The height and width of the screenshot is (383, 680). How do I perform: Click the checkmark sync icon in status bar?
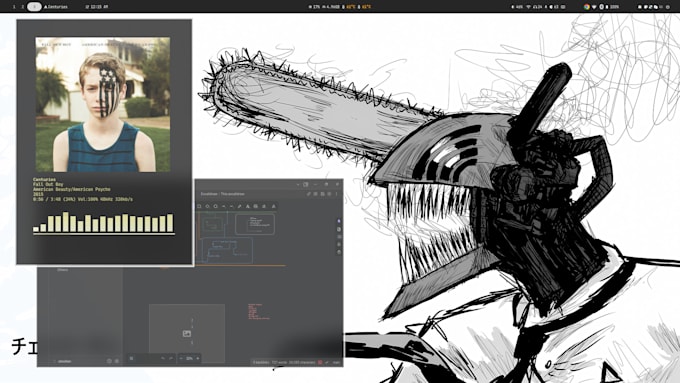327,362
